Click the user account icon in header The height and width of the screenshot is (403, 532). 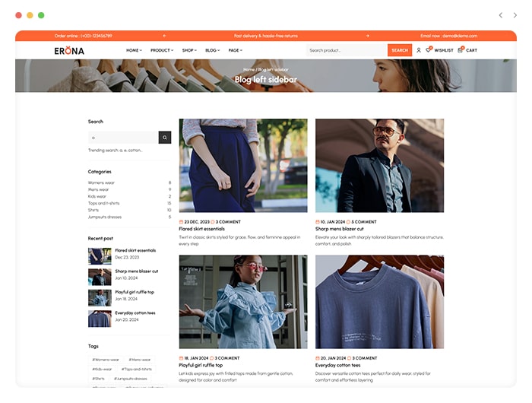tap(419, 50)
